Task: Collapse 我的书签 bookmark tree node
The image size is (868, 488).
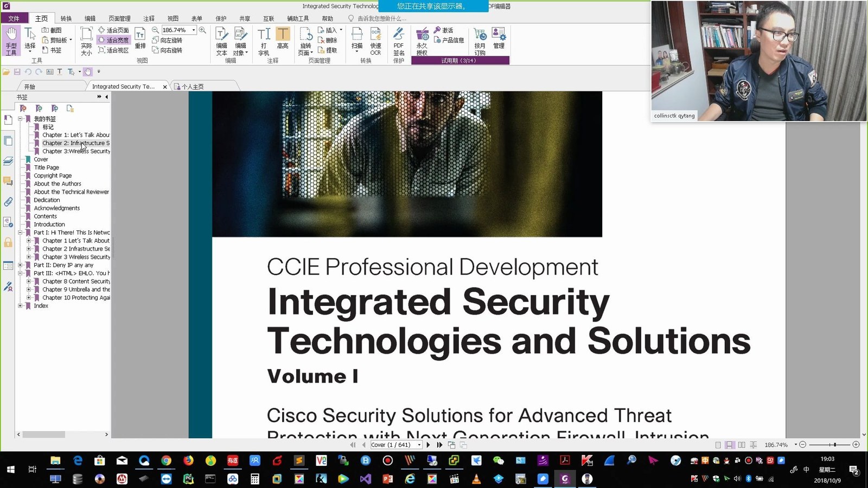Action: (x=20, y=119)
